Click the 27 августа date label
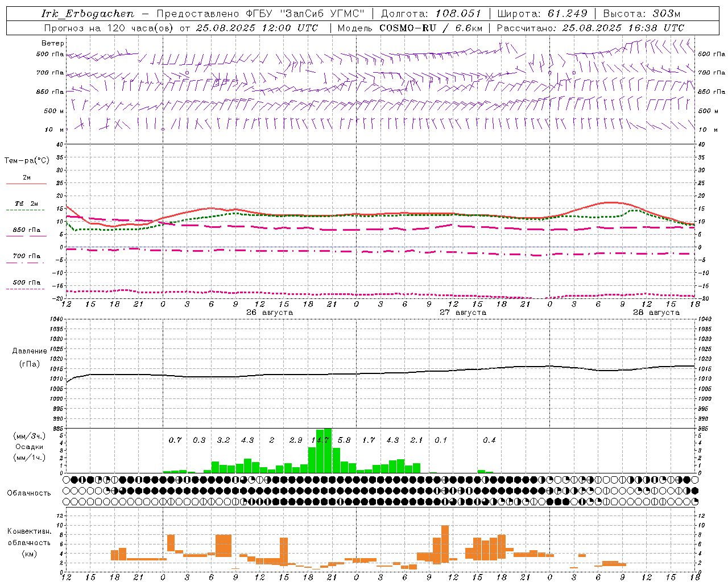 click(x=463, y=313)
